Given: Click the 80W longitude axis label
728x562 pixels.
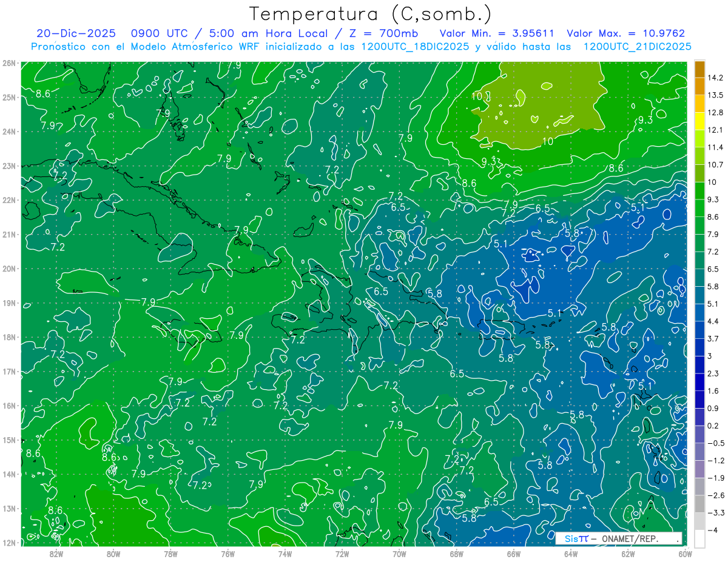Looking at the screenshot, I should click(113, 553).
